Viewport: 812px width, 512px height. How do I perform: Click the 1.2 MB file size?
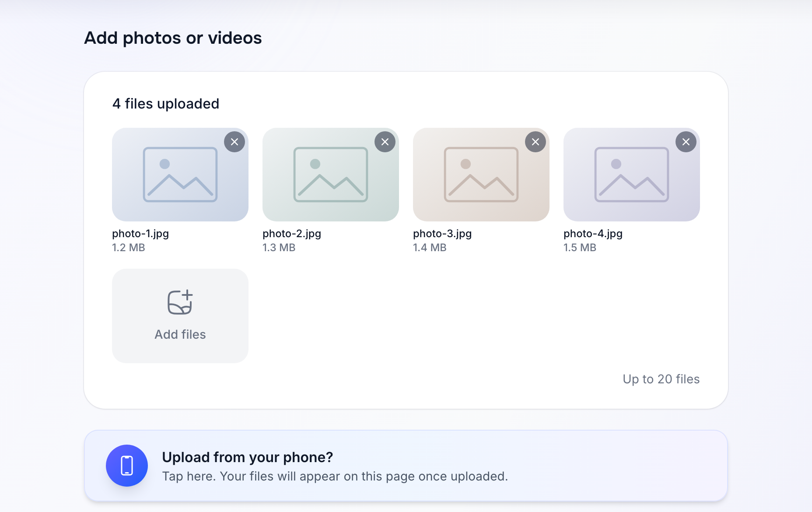(x=129, y=248)
